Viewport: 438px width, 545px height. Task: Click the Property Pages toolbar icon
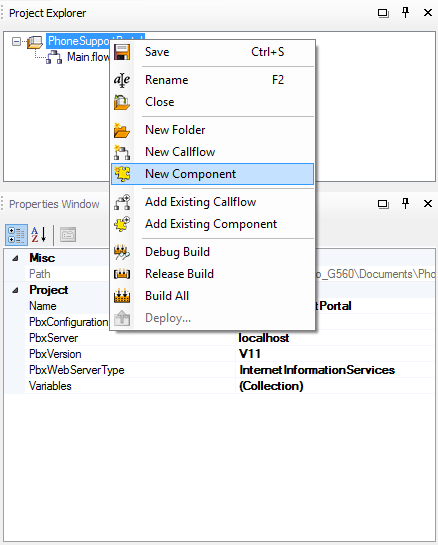pos(68,235)
